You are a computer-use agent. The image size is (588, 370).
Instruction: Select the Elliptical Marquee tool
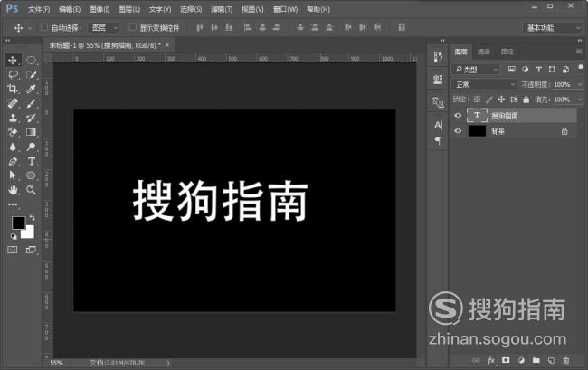pyautogui.click(x=31, y=60)
